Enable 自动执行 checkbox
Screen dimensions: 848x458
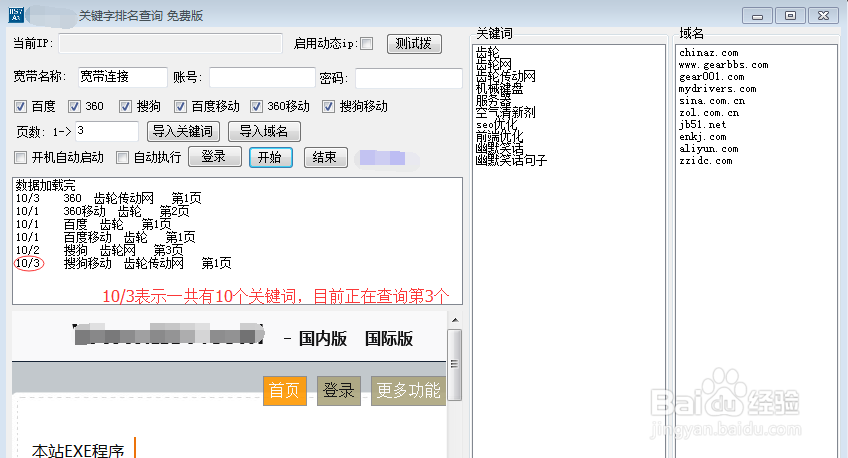(123, 157)
